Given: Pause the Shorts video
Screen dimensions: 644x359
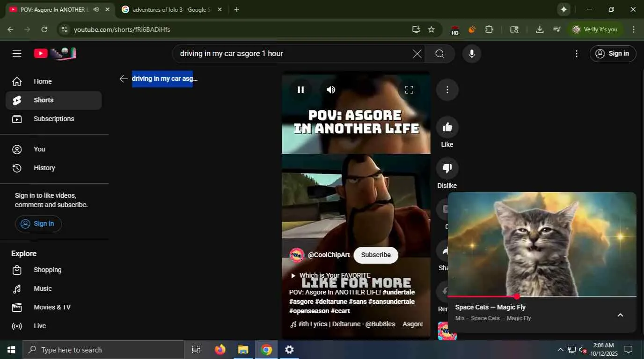Looking at the screenshot, I should (301, 90).
